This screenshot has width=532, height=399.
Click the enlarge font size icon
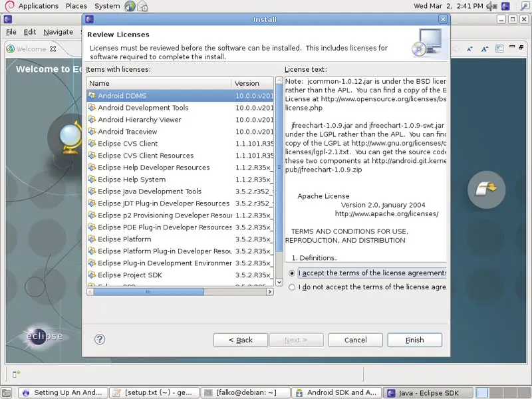click(x=485, y=49)
